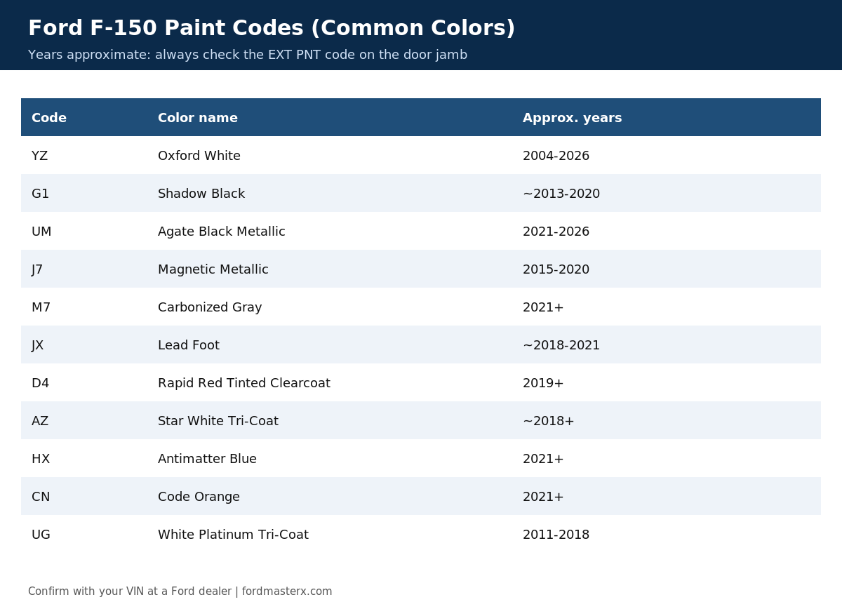This screenshot has width=842, height=616.
Task: Click 'Code Orange' color name
Action: [199, 497]
